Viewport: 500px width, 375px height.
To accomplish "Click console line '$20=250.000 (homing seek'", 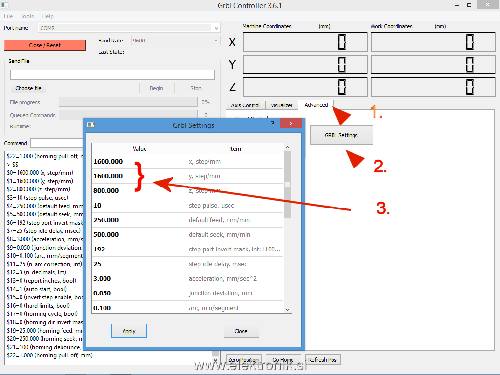I will (44, 339).
